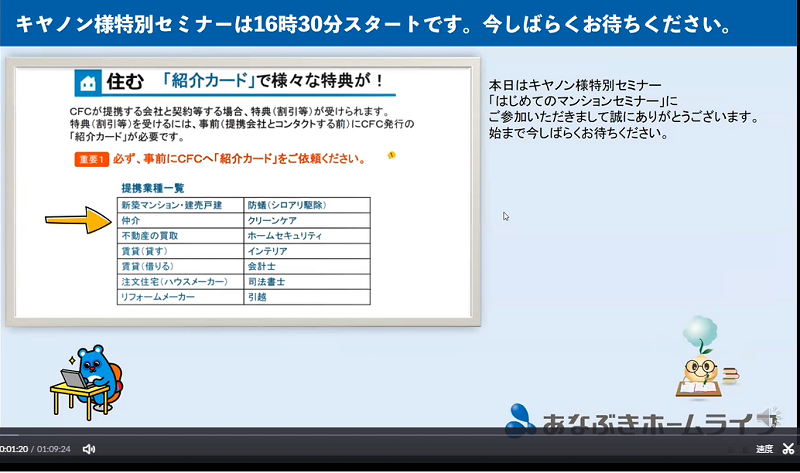Click the 賃貸(借りる) table cell

(181, 266)
